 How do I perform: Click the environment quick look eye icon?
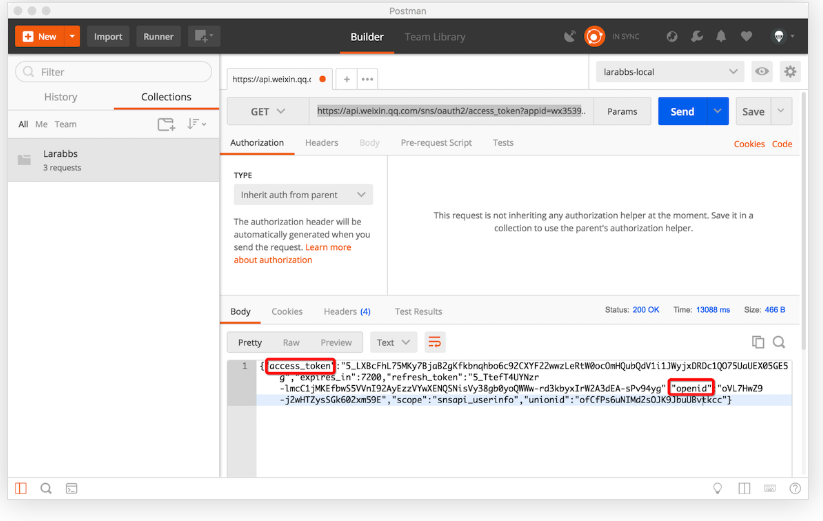[x=762, y=71]
